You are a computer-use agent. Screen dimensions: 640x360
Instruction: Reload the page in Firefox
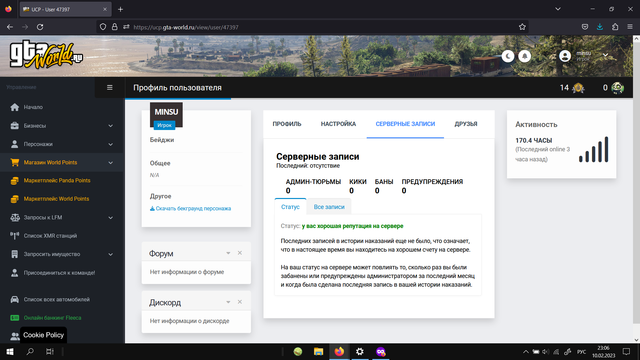coord(40,27)
